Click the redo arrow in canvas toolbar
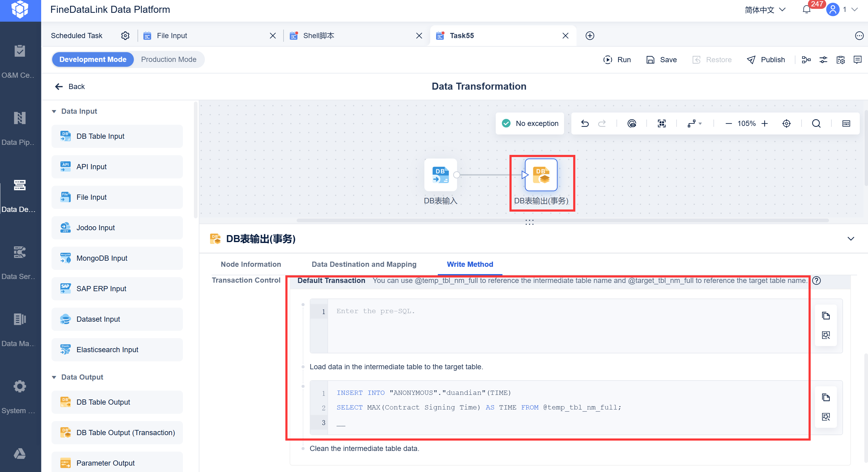Viewport: 868px width, 472px height. pyautogui.click(x=602, y=124)
